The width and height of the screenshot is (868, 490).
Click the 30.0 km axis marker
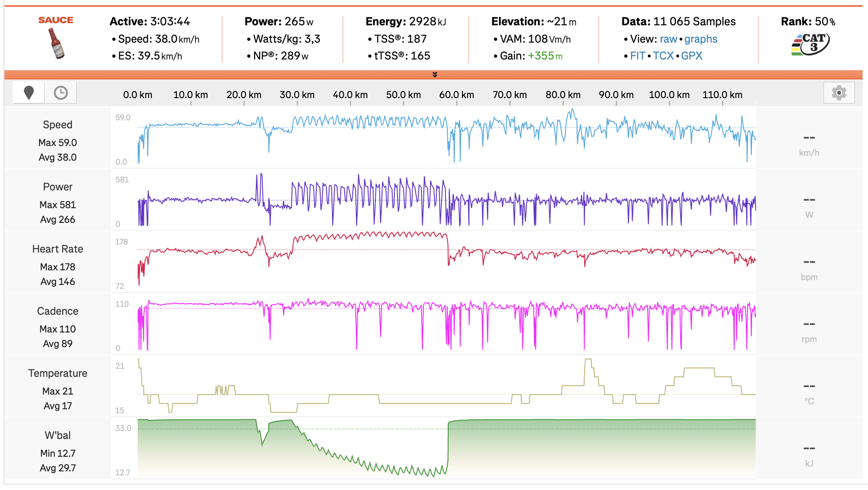(x=297, y=95)
